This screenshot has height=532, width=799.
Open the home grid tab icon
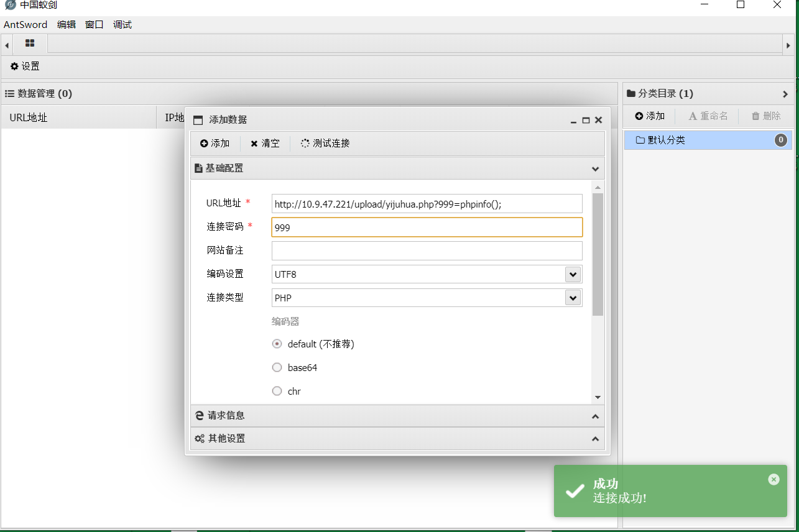click(x=30, y=44)
